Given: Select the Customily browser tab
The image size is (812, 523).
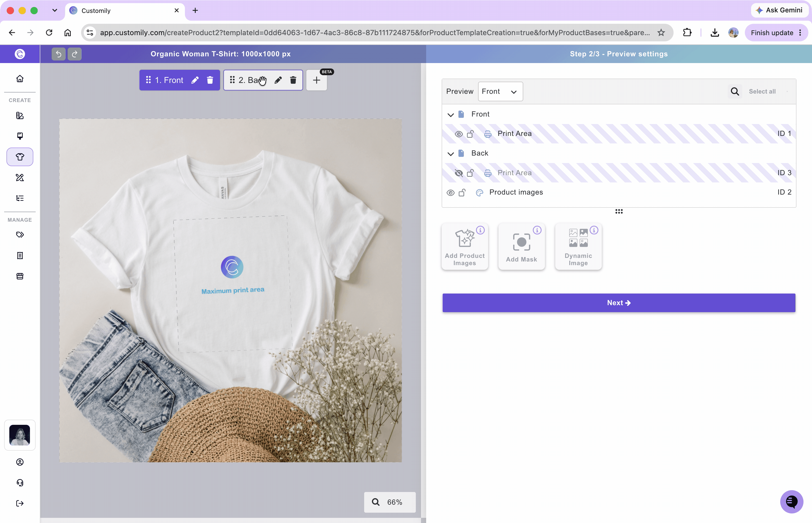Looking at the screenshot, I should [125, 11].
